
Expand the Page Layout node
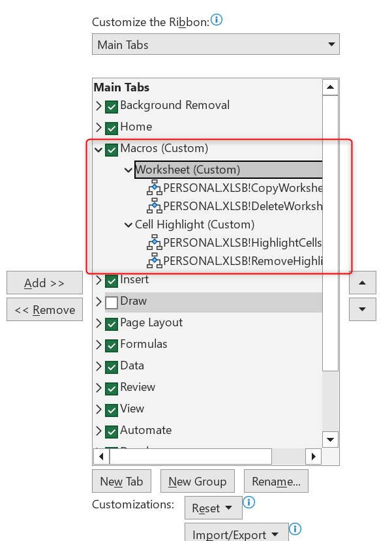(98, 323)
